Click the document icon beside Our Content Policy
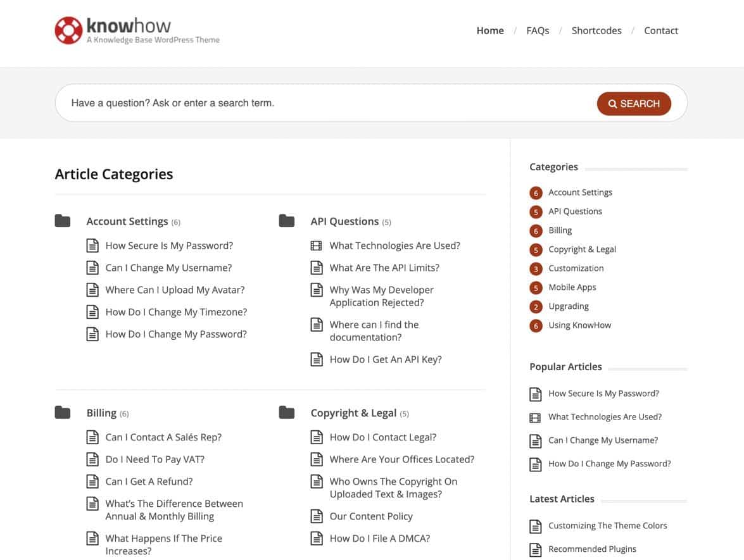The width and height of the screenshot is (744, 560). point(317,516)
